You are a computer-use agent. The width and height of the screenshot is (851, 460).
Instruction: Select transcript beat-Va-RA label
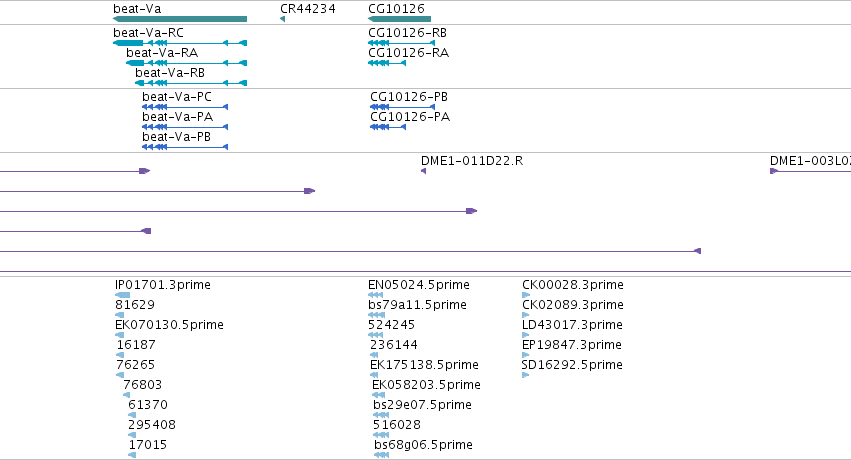(162, 53)
